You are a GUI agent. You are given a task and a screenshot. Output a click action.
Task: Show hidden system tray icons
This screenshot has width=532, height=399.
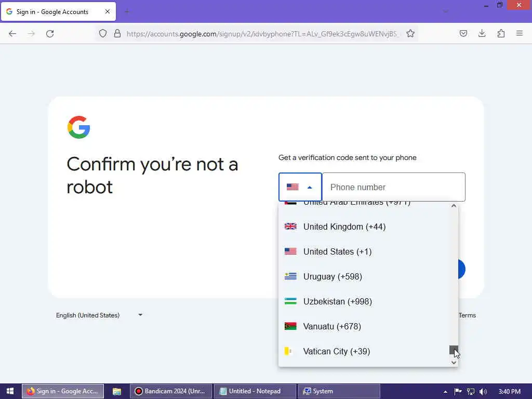coord(445,392)
